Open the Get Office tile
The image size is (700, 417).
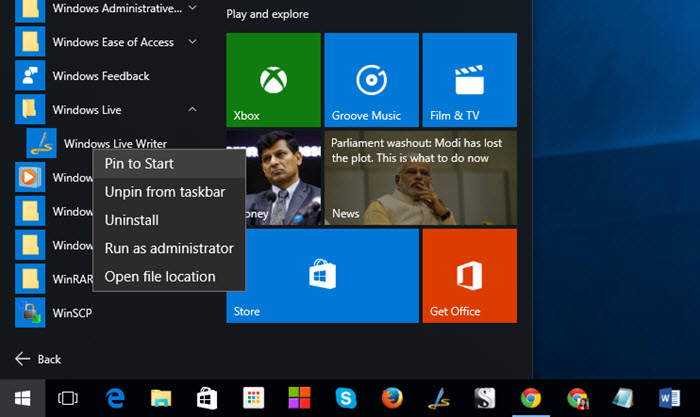pyautogui.click(x=470, y=276)
